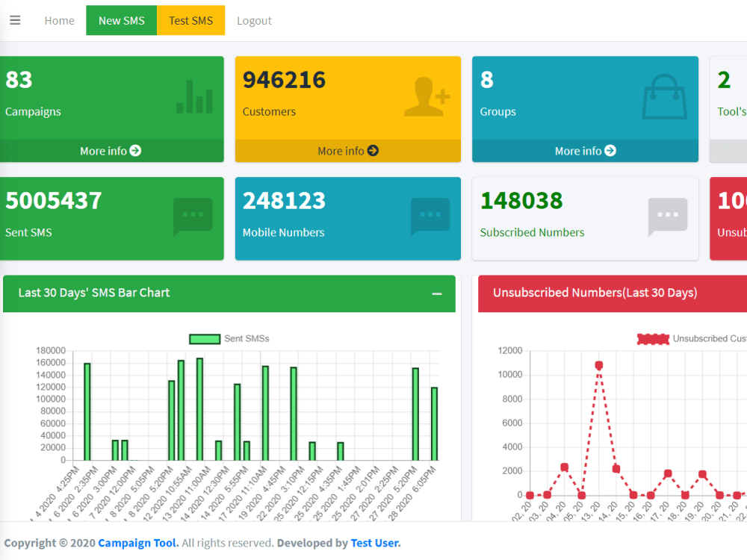The height and width of the screenshot is (560, 747).
Task: Click the first bar in the SMS bar chart
Action: [87, 412]
